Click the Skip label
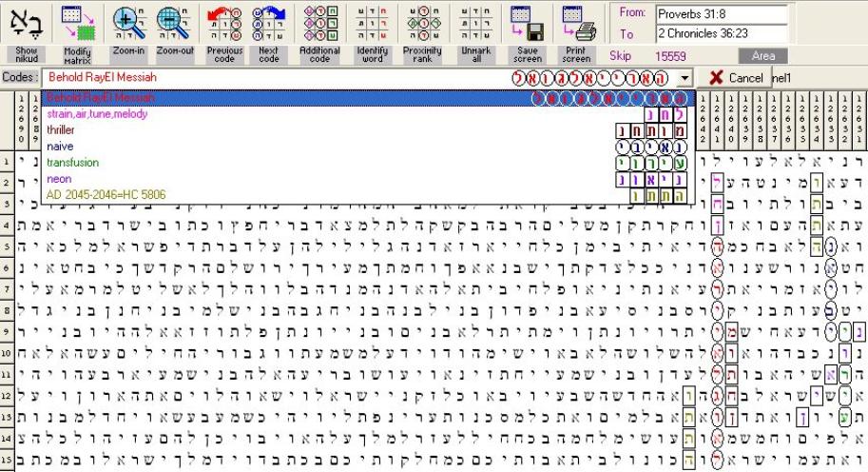868x472 pixels. tap(620, 56)
